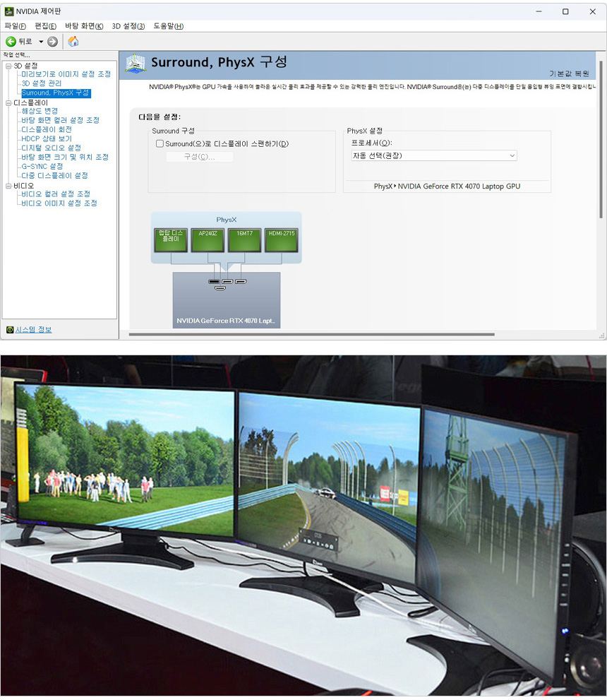Image resolution: width=607 pixels, height=700 pixels.
Task: Open the 바탕 화면 menu
Action: pyautogui.click(x=84, y=26)
